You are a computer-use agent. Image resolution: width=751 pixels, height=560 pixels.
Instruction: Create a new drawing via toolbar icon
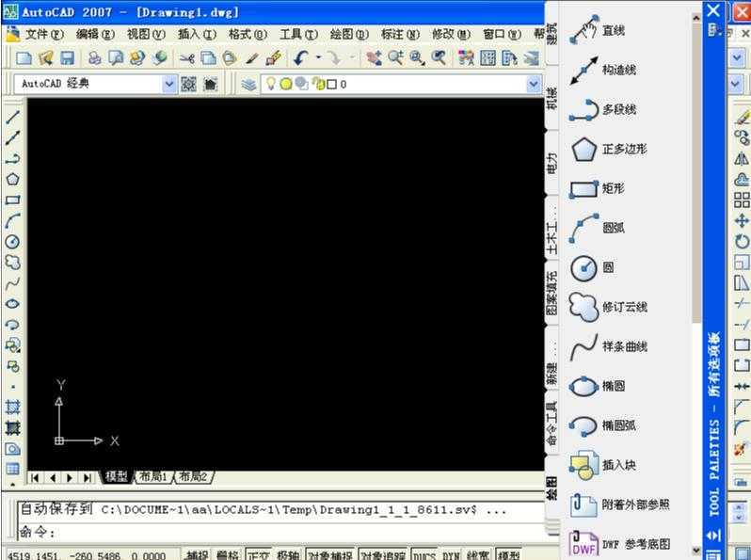pyautogui.click(x=24, y=58)
